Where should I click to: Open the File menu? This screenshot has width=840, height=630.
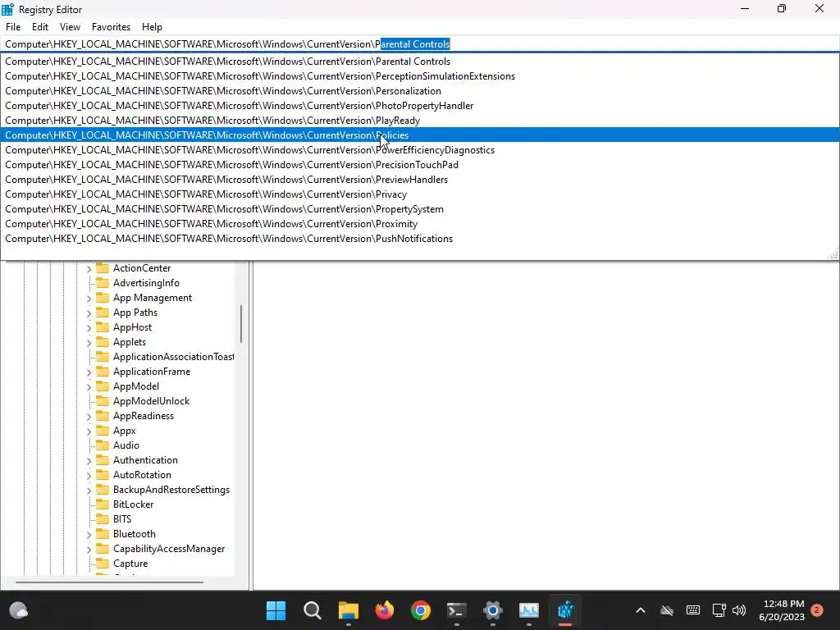pos(13,27)
